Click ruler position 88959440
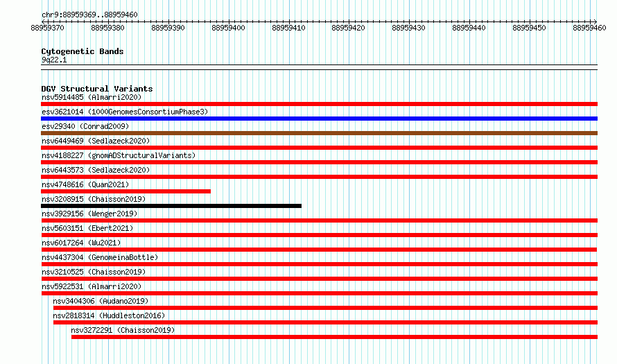 (469, 28)
